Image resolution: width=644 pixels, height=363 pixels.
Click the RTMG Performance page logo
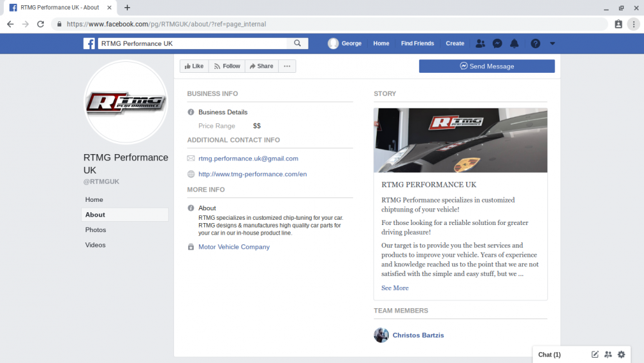coord(126,102)
